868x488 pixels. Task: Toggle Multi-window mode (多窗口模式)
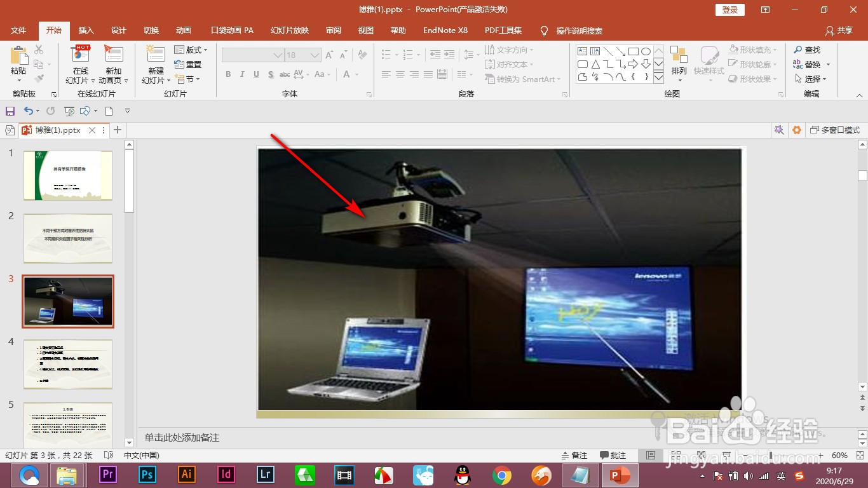click(835, 130)
